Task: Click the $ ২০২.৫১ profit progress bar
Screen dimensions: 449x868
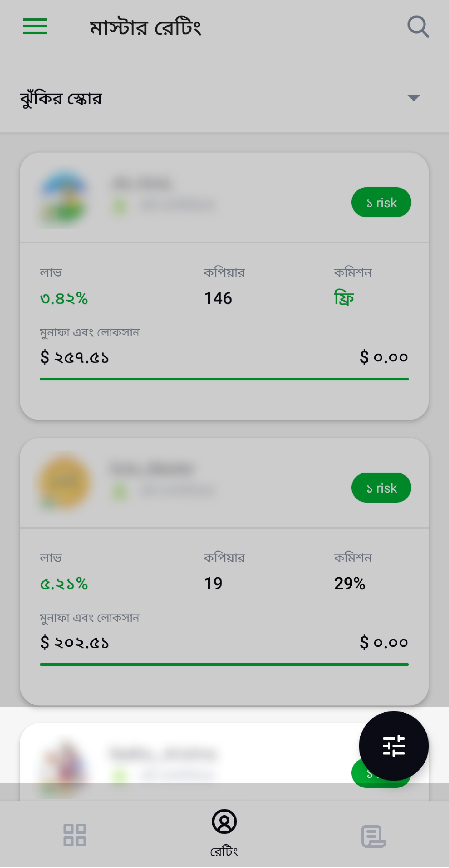Action: (224, 664)
